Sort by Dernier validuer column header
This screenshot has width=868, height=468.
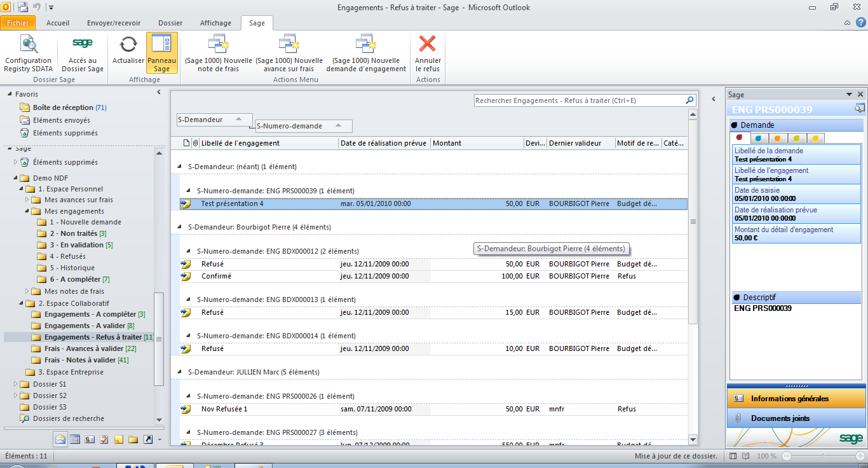(x=580, y=143)
